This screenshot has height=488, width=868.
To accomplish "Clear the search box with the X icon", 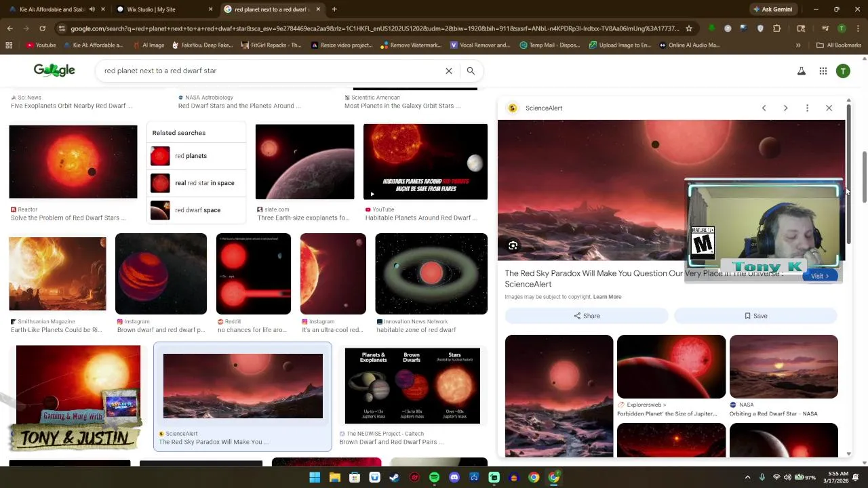I will click(448, 70).
